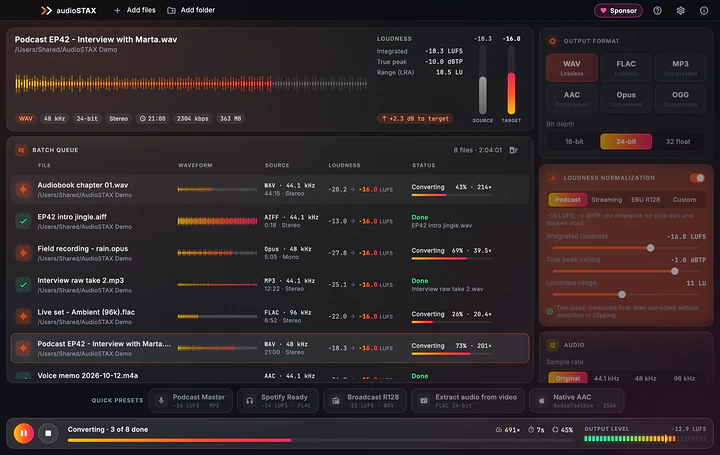Viewport: 720px width, 455px height.
Task: Click Add files
Action: [x=135, y=10]
